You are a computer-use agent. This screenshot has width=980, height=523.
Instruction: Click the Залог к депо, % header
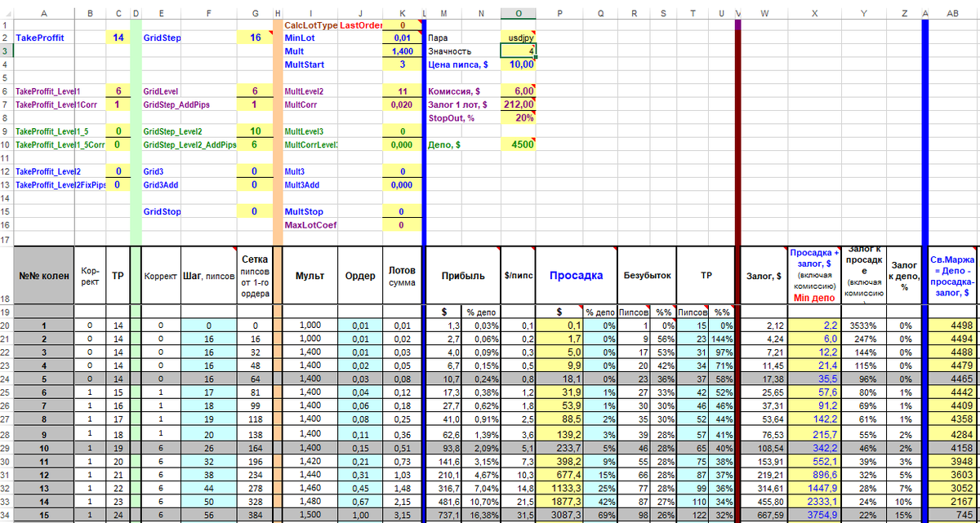coord(903,275)
